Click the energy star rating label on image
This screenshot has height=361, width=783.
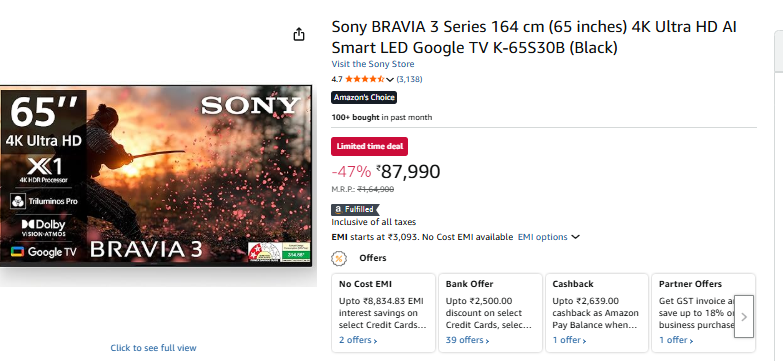pyautogui.click(x=279, y=252)
